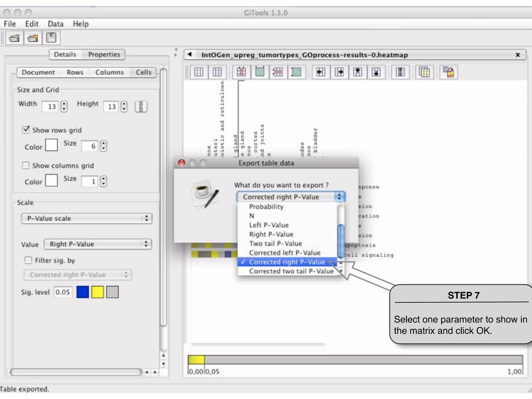Click the second plain grid heatmap icon
The image size is (532, 399).
click(217, 72)
